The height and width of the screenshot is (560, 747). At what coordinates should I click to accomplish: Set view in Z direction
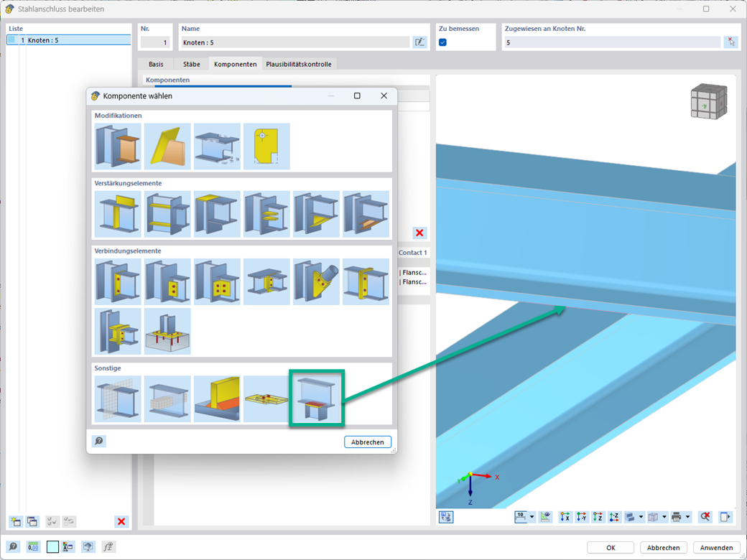(x=598, y=517)
